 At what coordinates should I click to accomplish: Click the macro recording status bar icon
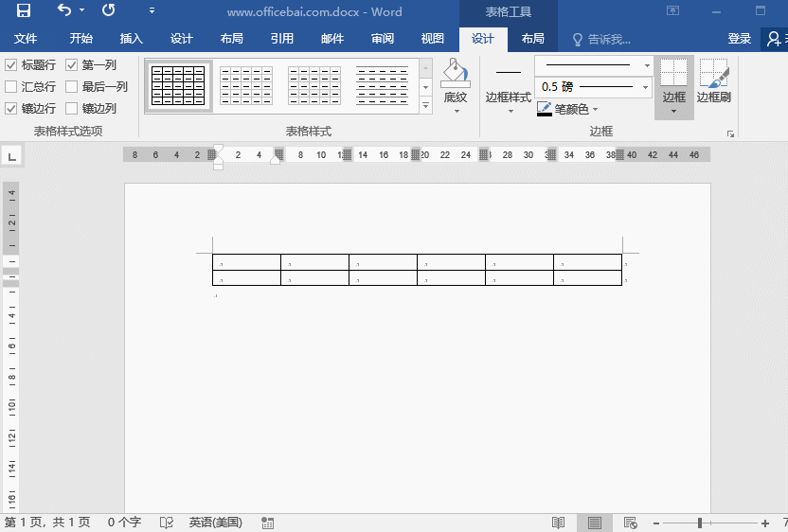pos(268,523)
